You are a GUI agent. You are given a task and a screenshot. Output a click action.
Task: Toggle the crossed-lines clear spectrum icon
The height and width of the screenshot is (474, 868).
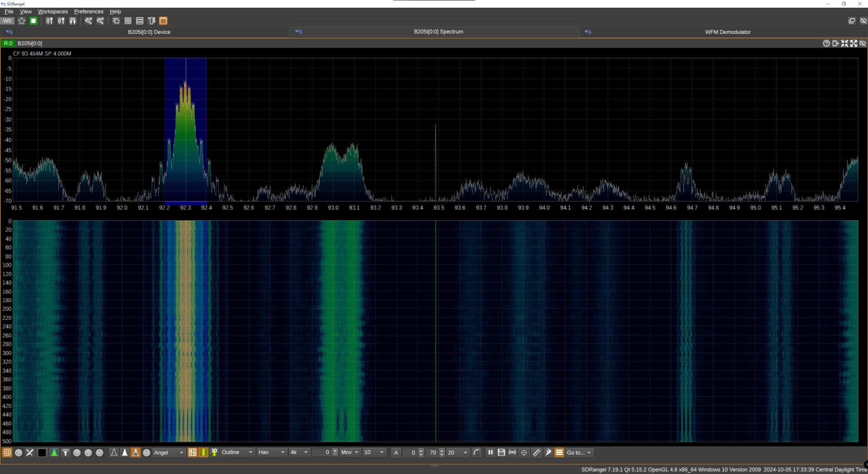tap(30, 452)
